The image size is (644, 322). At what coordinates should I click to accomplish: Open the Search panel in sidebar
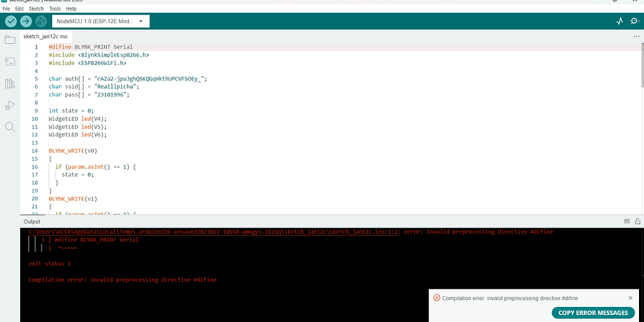(x=10, y=127)
